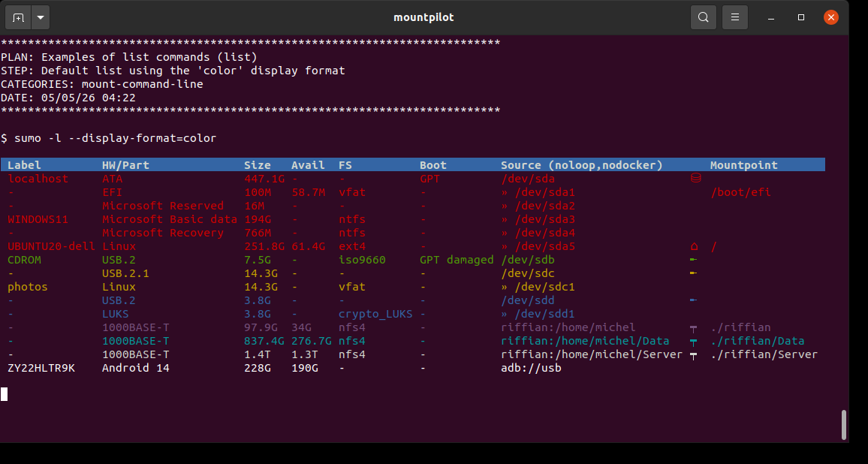
Task: Click 'Android 14' hardware text
Action: pos(136,368)
